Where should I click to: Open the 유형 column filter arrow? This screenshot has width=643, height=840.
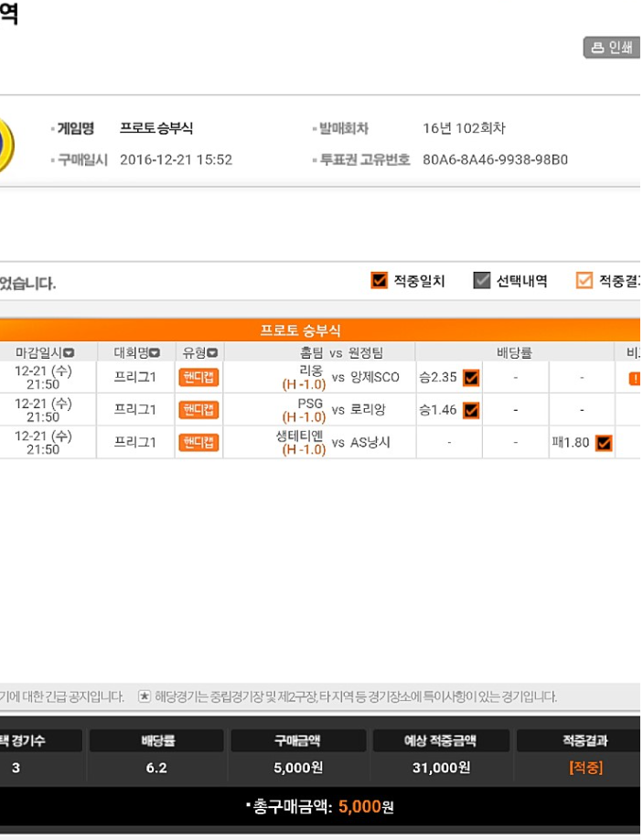pyautogui.click(x=212, y=353)
